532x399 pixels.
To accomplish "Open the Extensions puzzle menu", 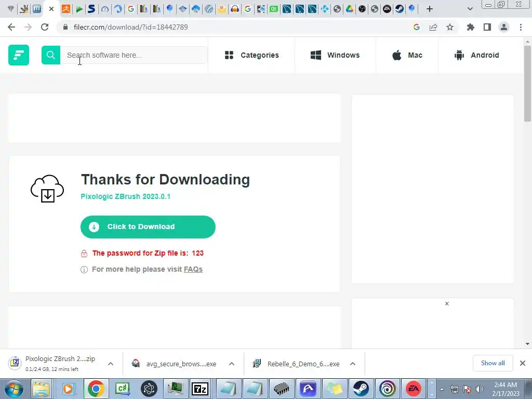I will (471, 27).
